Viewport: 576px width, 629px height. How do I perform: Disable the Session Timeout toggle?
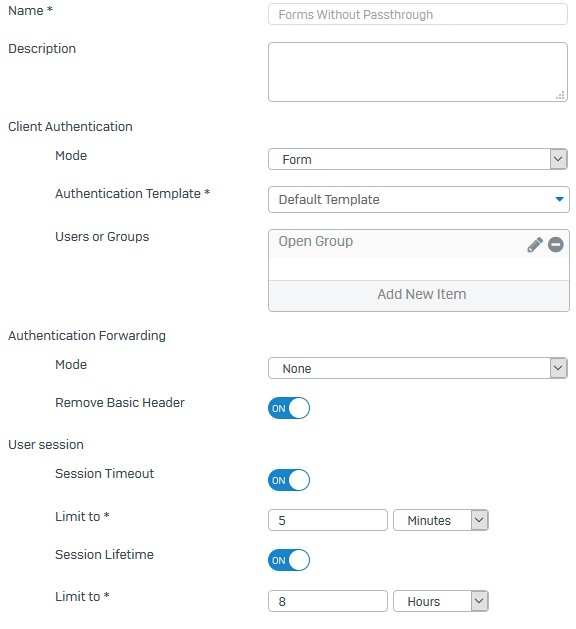pyautogui.click(x=289, y=480)
